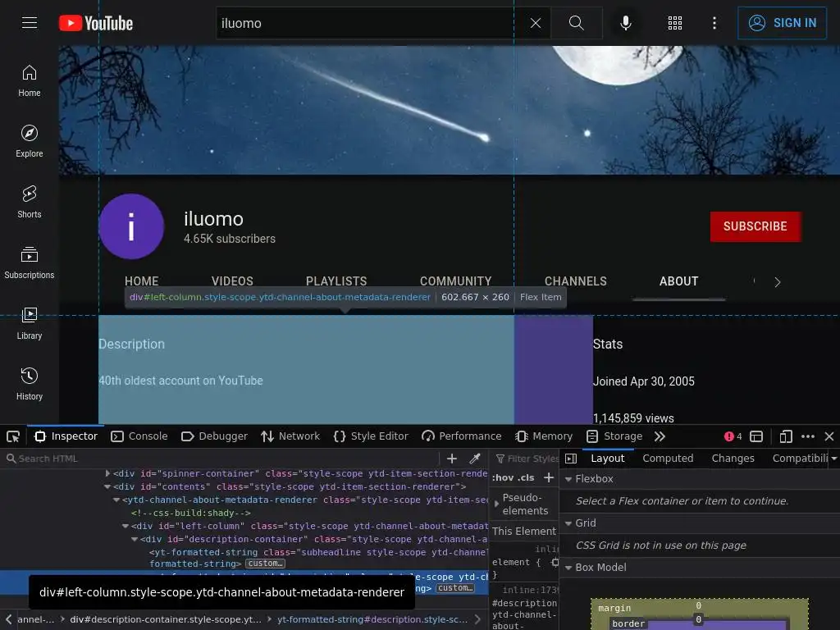Switch to Computed sidebar tab

point(668,459)
